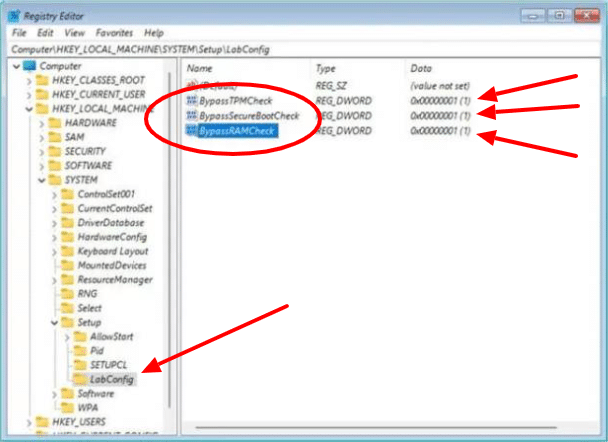Viewport: 608px width, 442px height.
Task: Click the Registry Editor title bar icon
Action: 15,16
